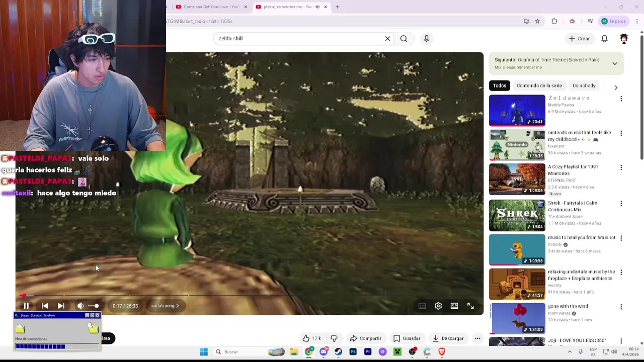Open the YouTube account avatar menu
The height and width of the screenshot is (362, 644).
(x=624, y=39)
